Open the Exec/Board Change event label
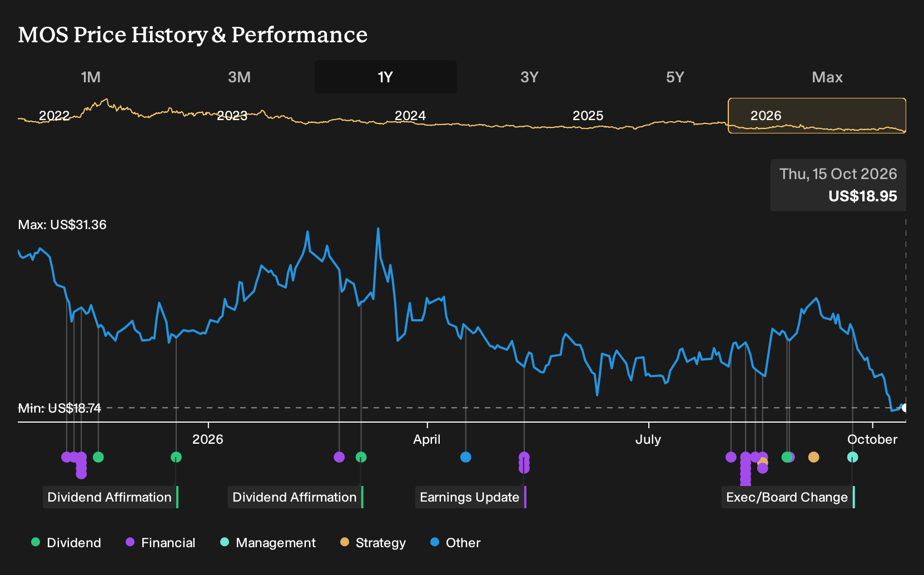Viewport: 924px width, 575px height. coord(788,497)
